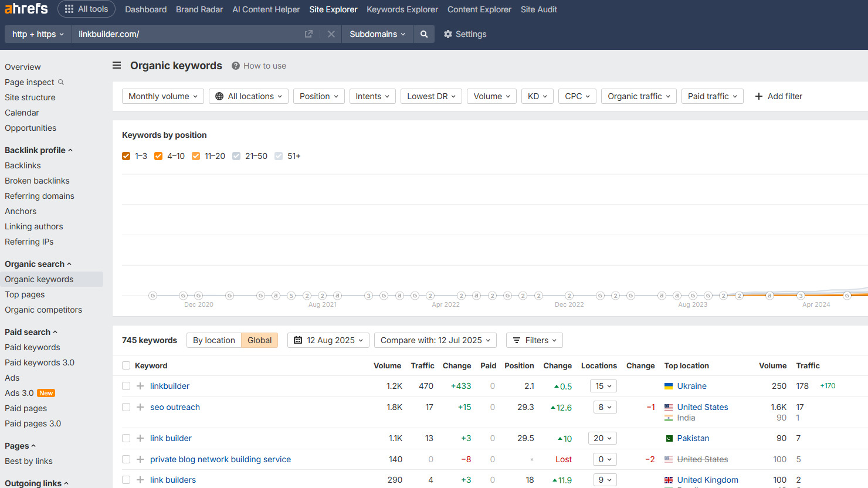Open the Intents filter dropdown
The image size is (868, 488).
coord(372,96)
